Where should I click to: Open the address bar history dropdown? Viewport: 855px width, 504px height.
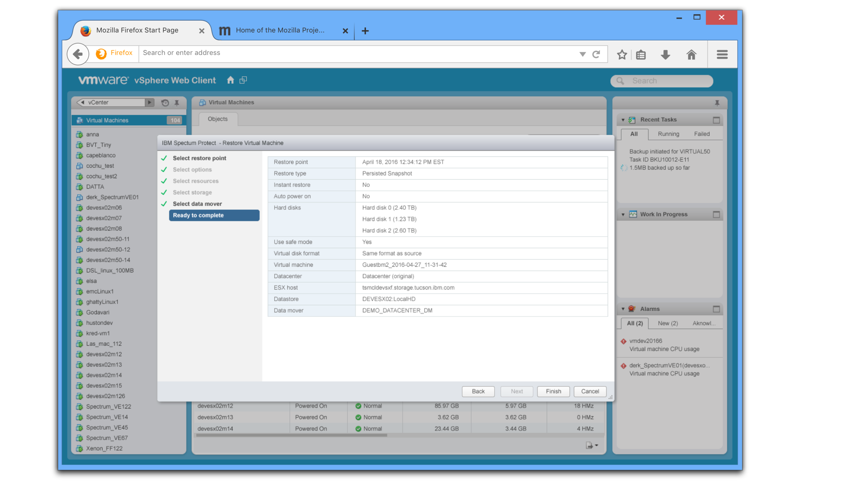pos(582,54)
